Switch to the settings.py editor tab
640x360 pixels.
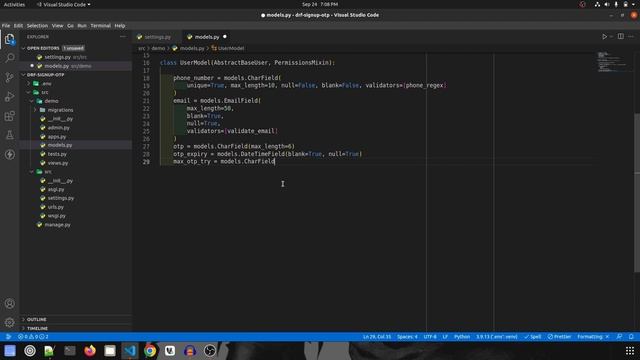coord(157,37)
